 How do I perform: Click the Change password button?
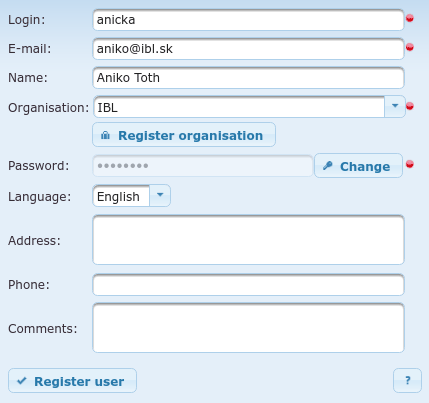pos(358,166)
